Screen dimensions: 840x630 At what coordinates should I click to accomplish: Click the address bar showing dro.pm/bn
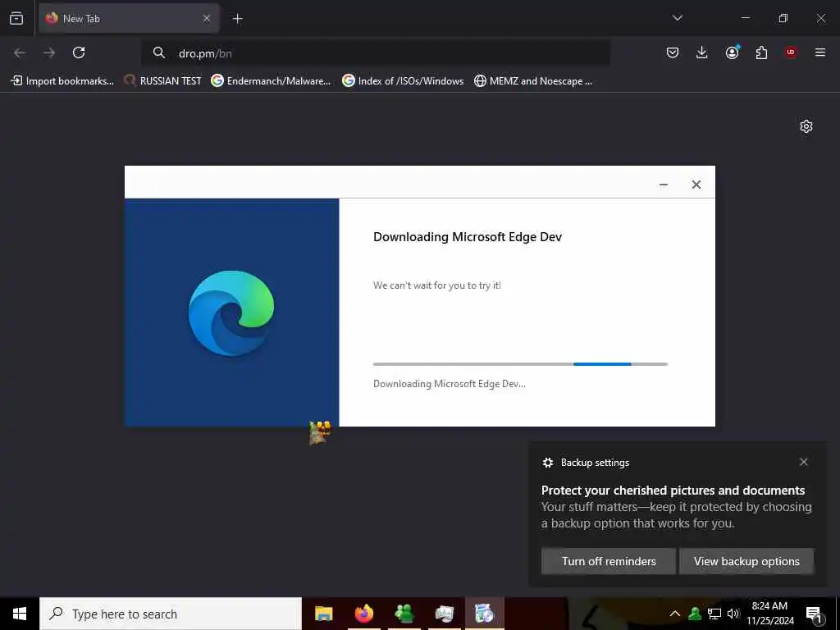point(375,53)
